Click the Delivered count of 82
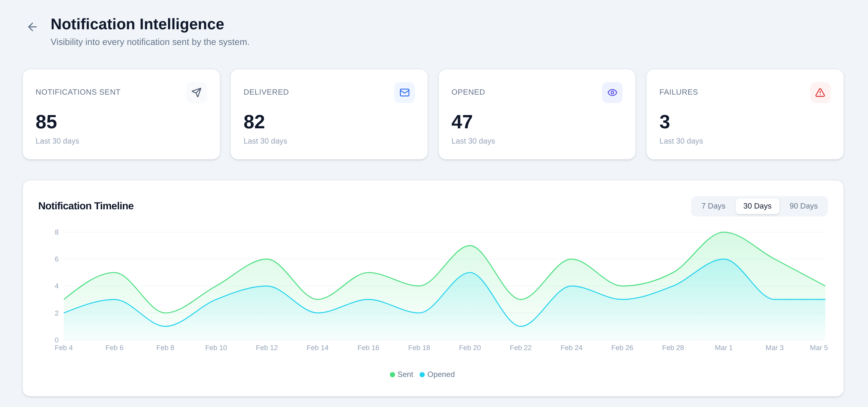The height and width of the screenshot is (407, 868). click(254, 122)
